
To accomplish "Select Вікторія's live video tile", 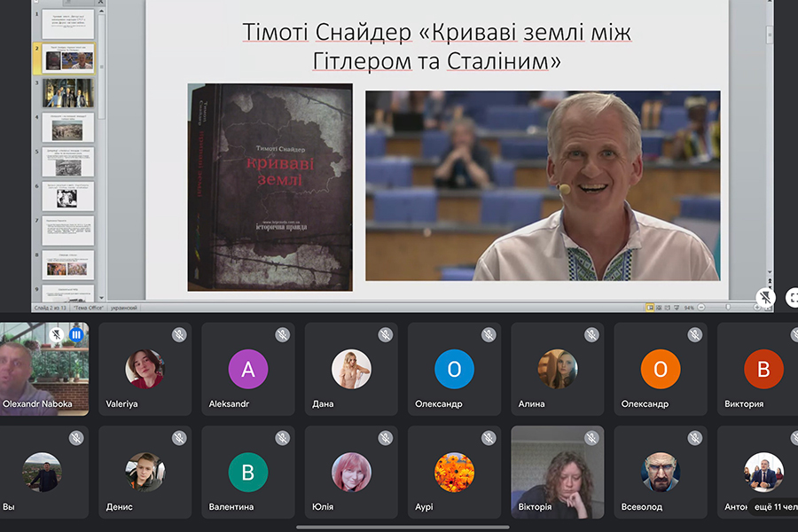I will click(558, 472).
